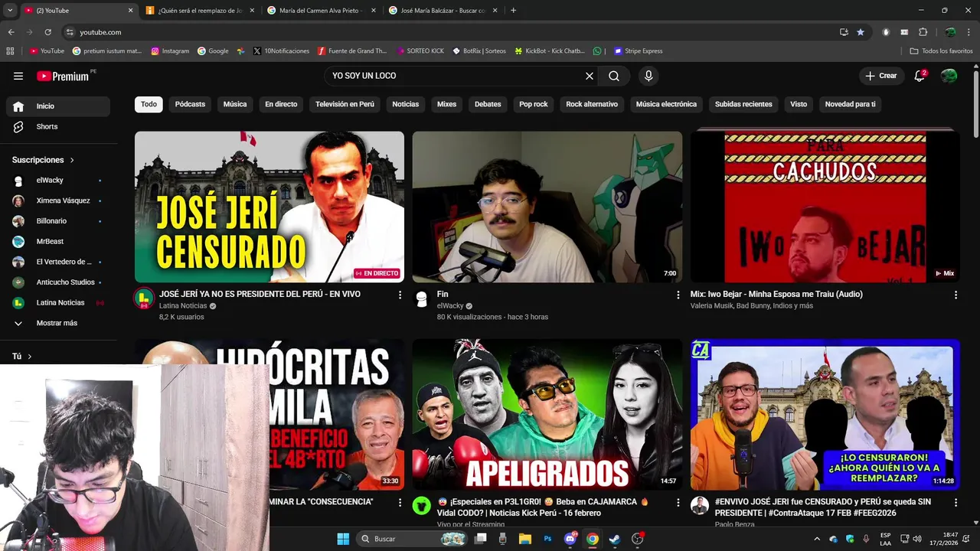Open the notifications bell
This screenshot has width=980, height=551.
click(x=920, y=76)
